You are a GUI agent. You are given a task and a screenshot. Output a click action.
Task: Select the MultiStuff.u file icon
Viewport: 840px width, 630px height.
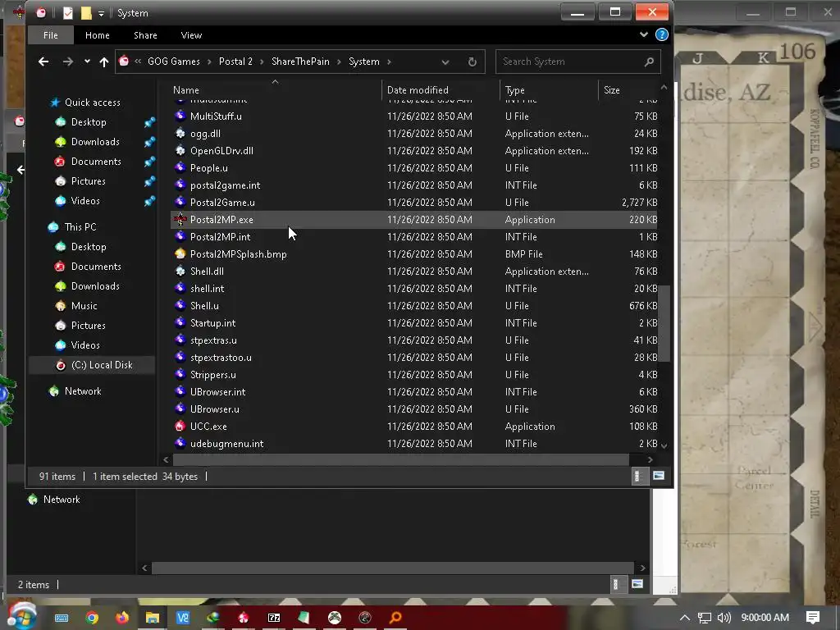pyautogui.click(x=180, y=116)
